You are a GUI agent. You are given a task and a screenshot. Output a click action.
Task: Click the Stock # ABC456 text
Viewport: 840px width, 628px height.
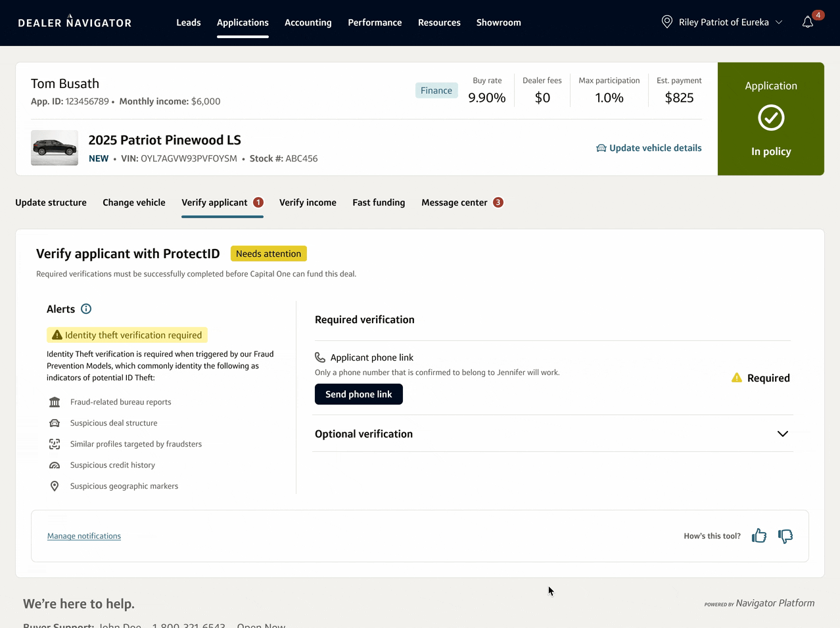[283, 158]
